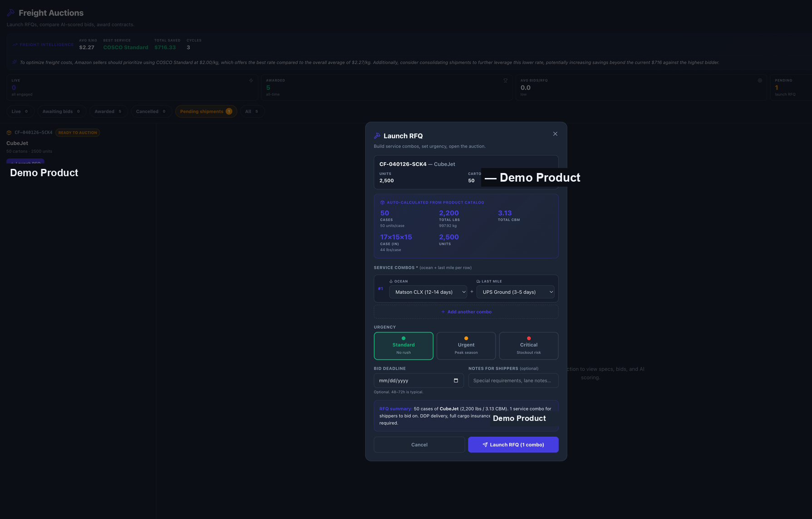Click the Pending launch RFQ stat card
The width and height of the screenshot is (812, 519).
click(791, 87)
